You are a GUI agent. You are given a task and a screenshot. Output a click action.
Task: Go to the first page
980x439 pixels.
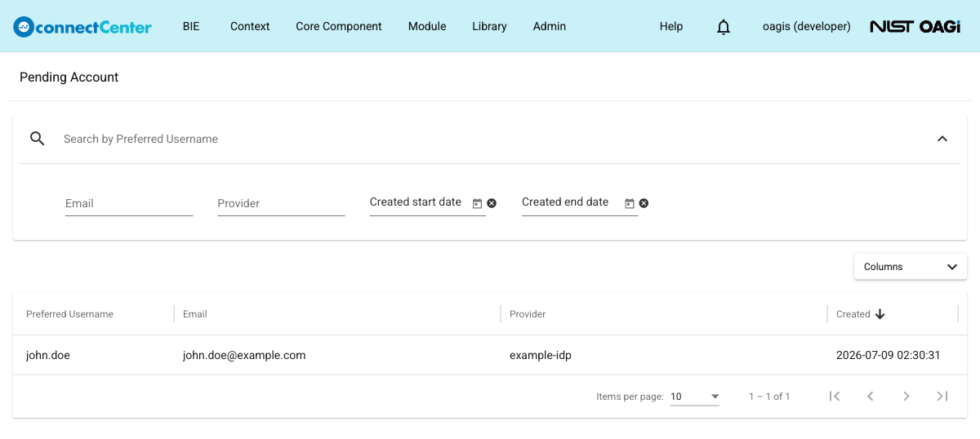[x=835, y=397]
